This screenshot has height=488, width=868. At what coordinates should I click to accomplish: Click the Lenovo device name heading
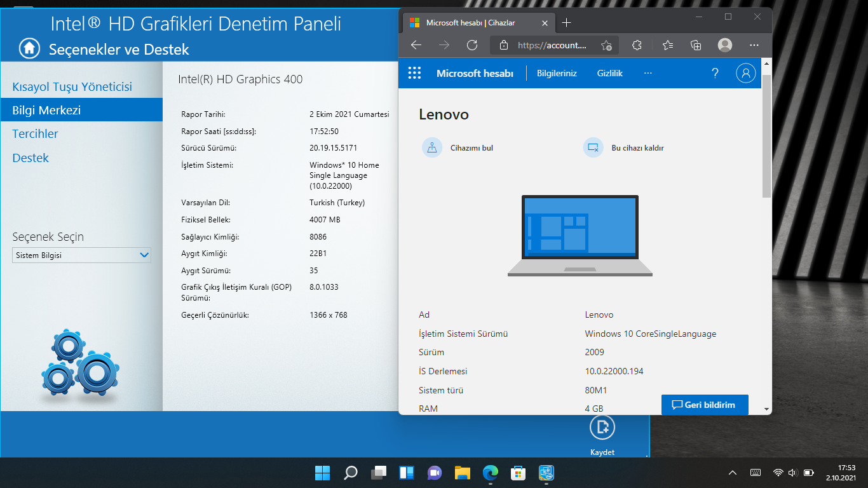pos(444,115)
